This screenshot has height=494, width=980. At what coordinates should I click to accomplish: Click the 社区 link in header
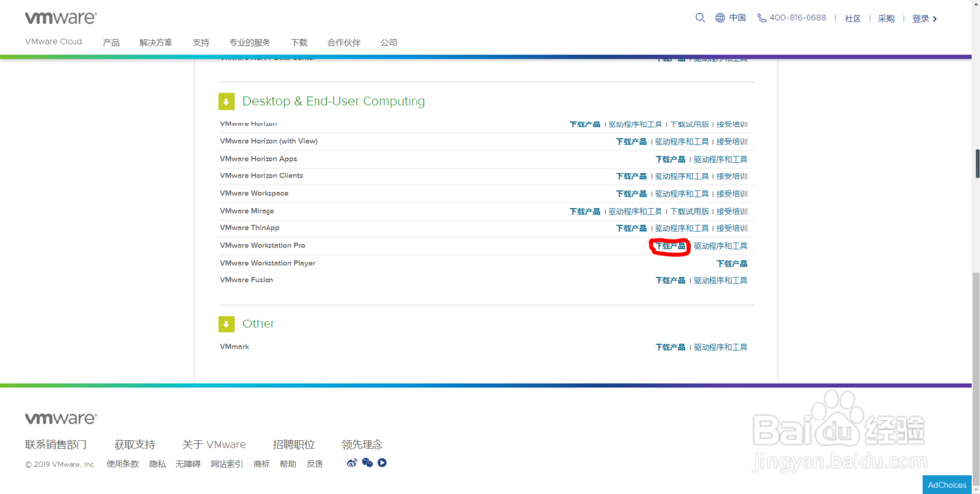[x=854, y=19]
